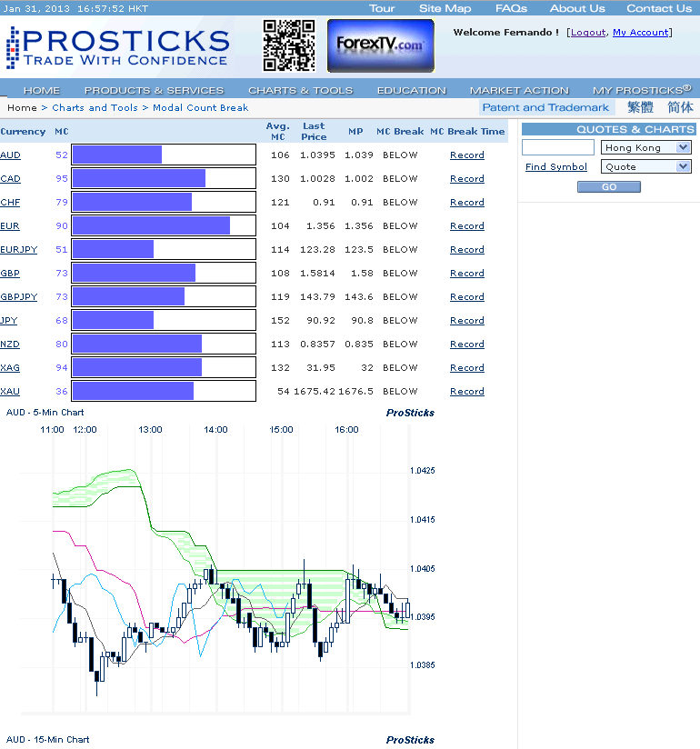The width and height of the screenshot is (700, 749).
Task: Click the EUR modal count bar
Action: (x=151, y=225)
